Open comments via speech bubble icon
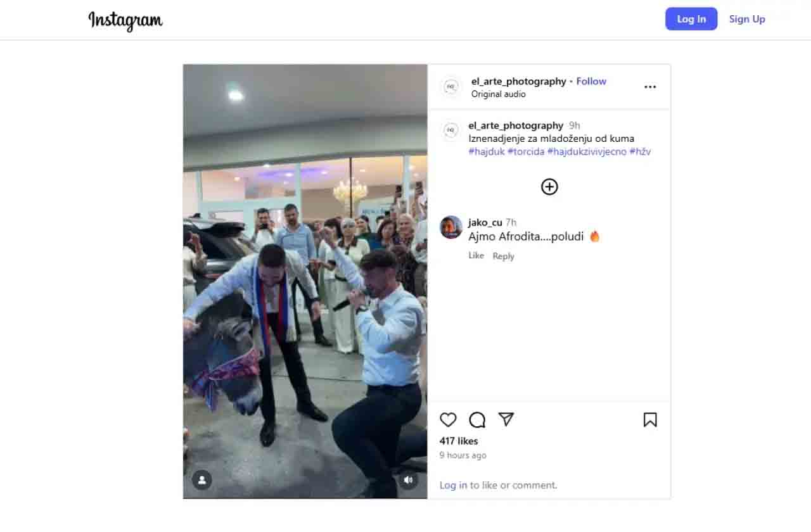The height and width of the screenshot is (532, 811). tap(477, 420)
